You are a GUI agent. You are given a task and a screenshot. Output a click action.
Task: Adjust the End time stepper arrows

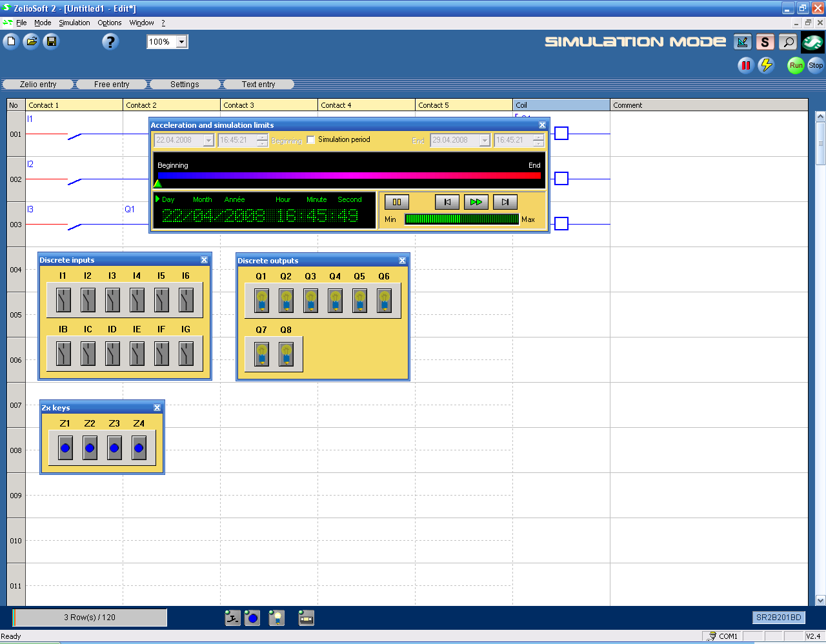[538, 141]
